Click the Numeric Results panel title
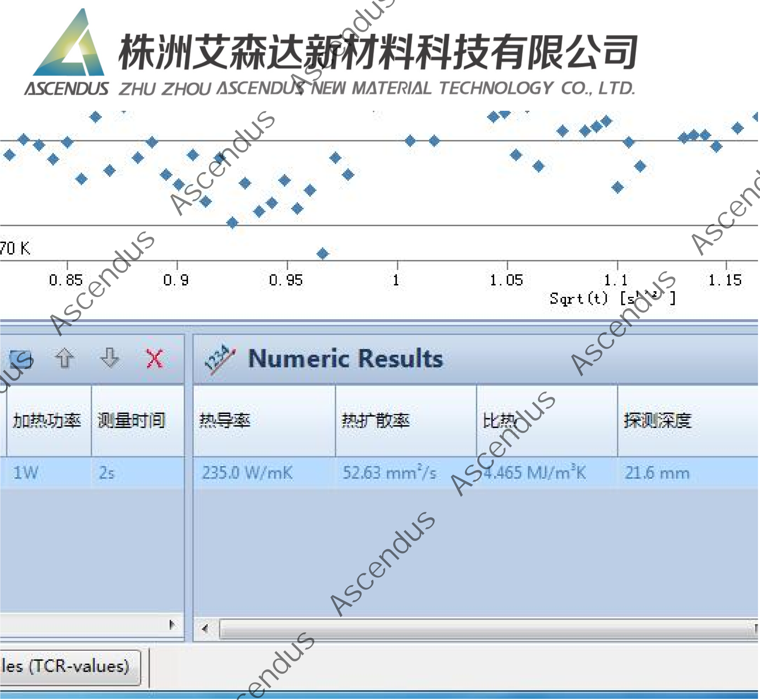 tap(345, 358)
